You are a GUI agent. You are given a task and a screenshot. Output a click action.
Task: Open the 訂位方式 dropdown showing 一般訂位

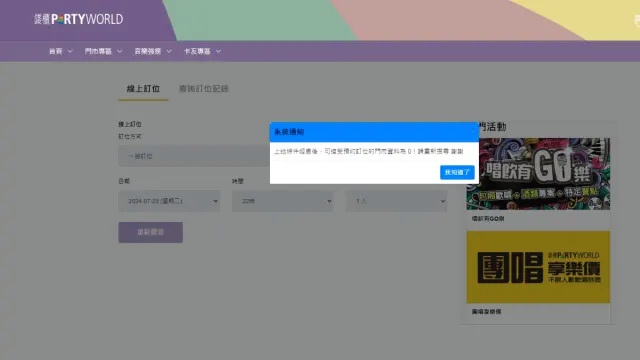pyautogui.click(x=194, y=156)
